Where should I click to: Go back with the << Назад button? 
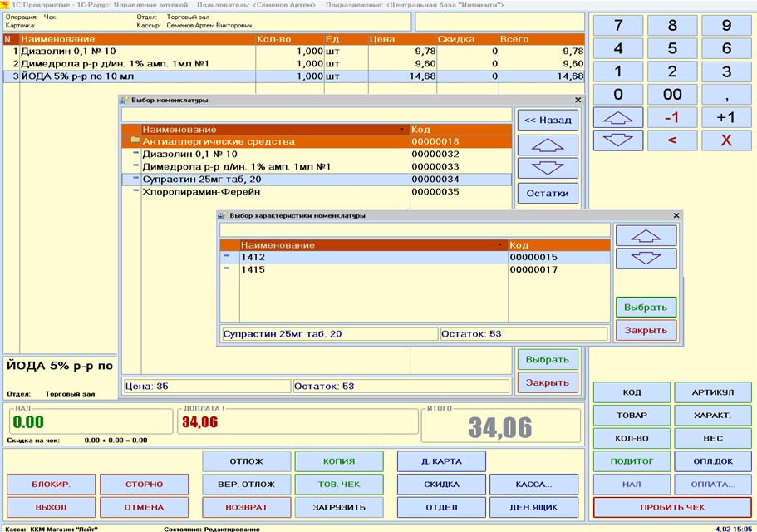(548, 121)
